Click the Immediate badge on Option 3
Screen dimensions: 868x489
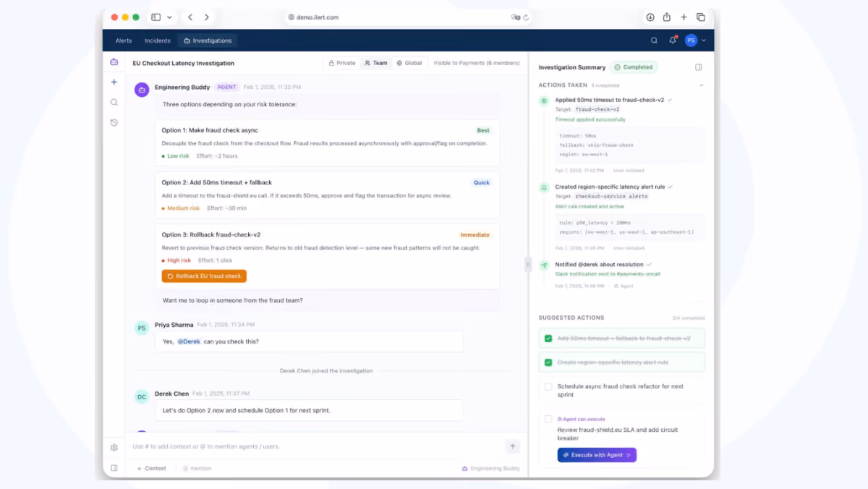475,235
